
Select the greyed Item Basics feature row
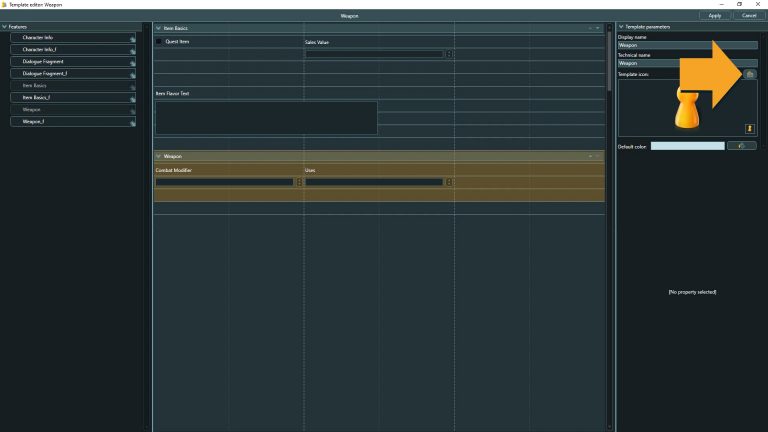point(73,86)
